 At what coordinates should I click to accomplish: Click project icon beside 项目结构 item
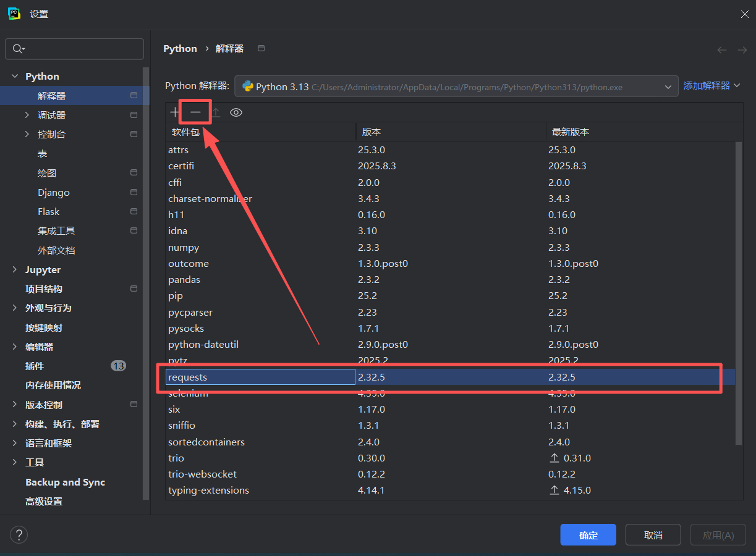(134, 289)
